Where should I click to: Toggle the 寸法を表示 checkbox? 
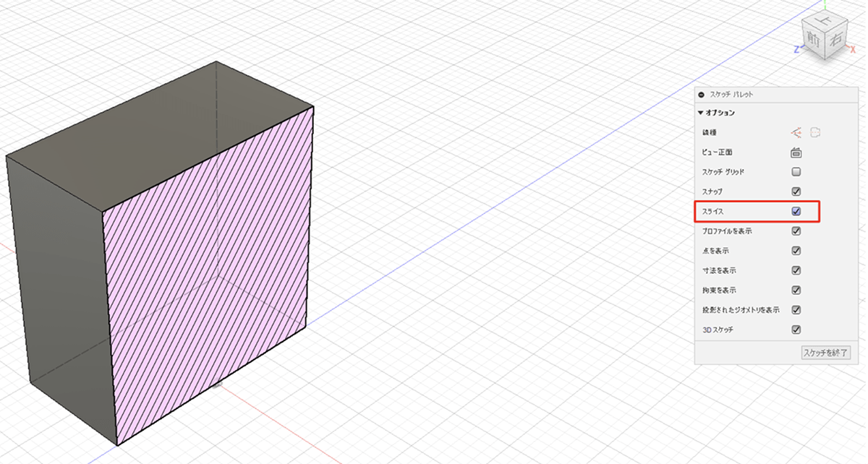[x=796, y=270]
